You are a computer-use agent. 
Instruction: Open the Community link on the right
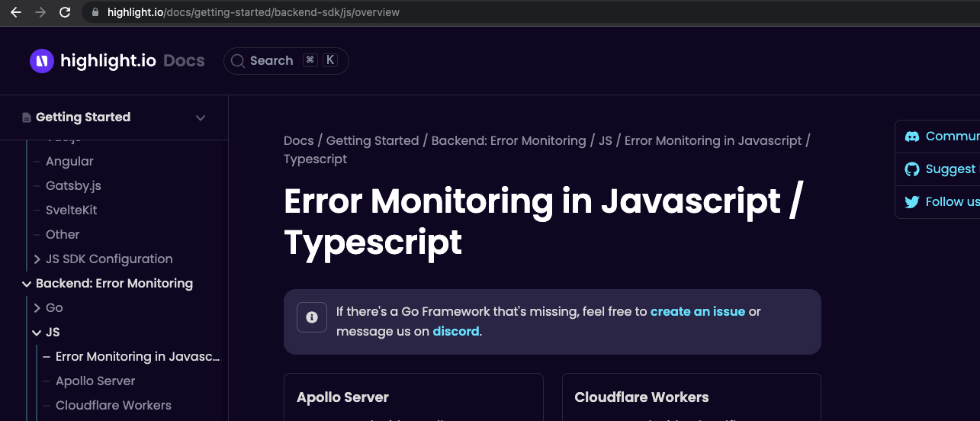953,137
